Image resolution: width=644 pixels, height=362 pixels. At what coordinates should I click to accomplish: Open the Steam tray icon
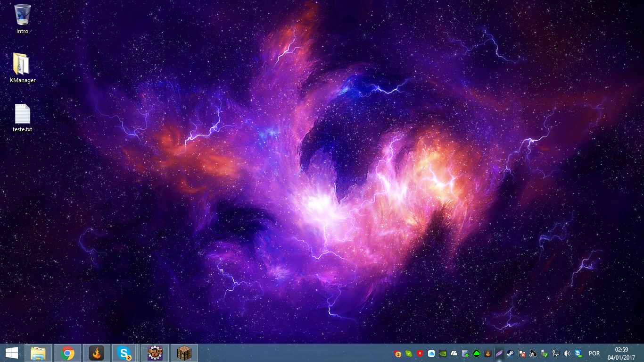[x=511, y=354]
